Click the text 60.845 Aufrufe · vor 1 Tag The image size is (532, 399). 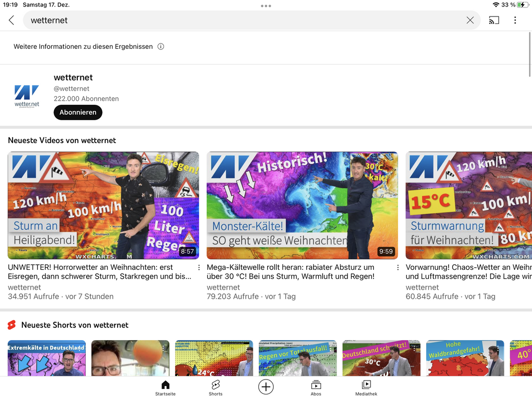coord(451,297)
